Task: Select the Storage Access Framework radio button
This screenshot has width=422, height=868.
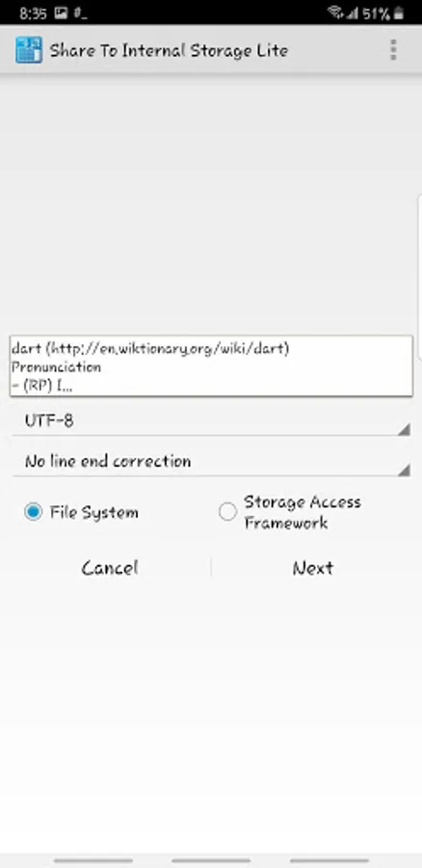Action: [227, 512]
